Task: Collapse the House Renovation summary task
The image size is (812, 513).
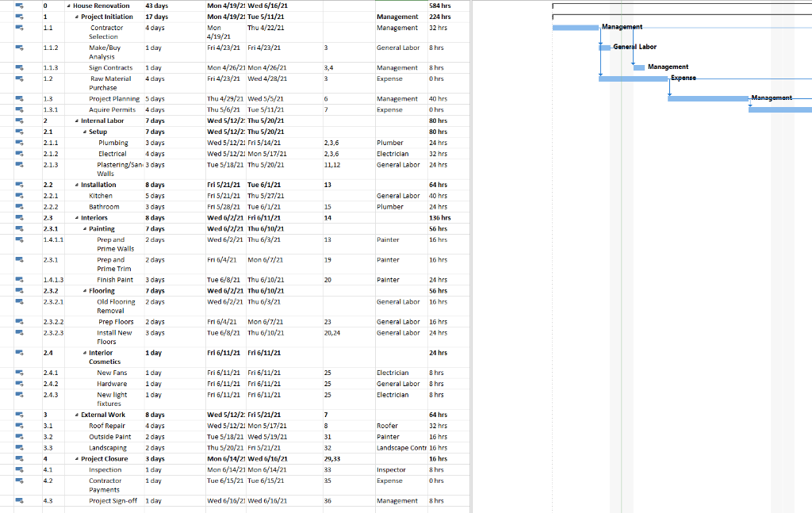Action: [x=69, y=6]
